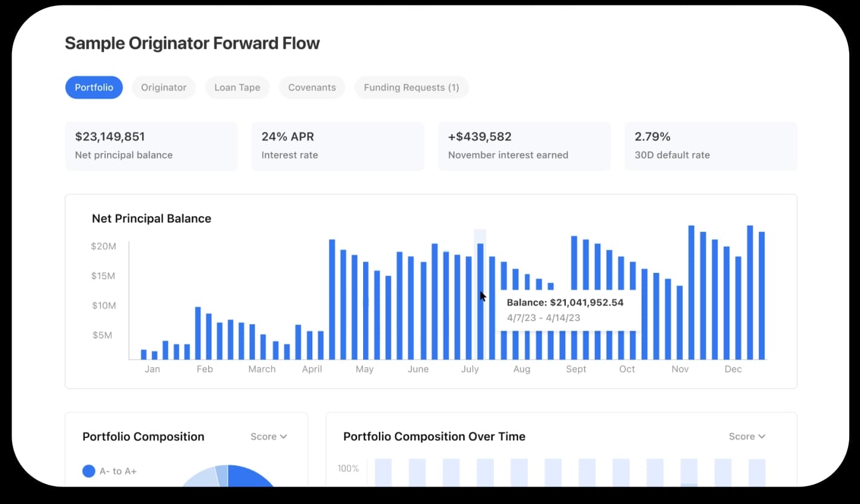Open the Covenants tab
The image size is (860, 504).
point(312,88)
